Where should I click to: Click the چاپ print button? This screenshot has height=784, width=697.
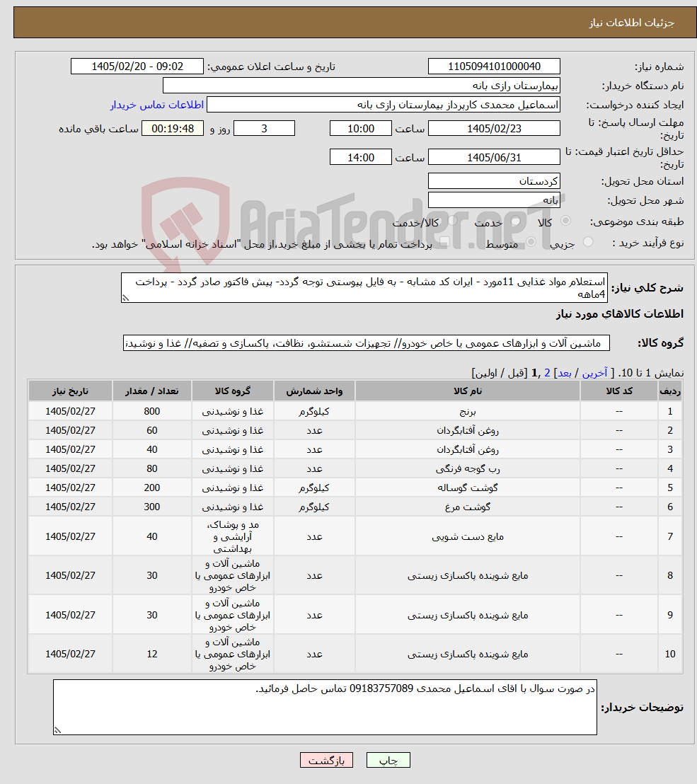coord(388,760)
